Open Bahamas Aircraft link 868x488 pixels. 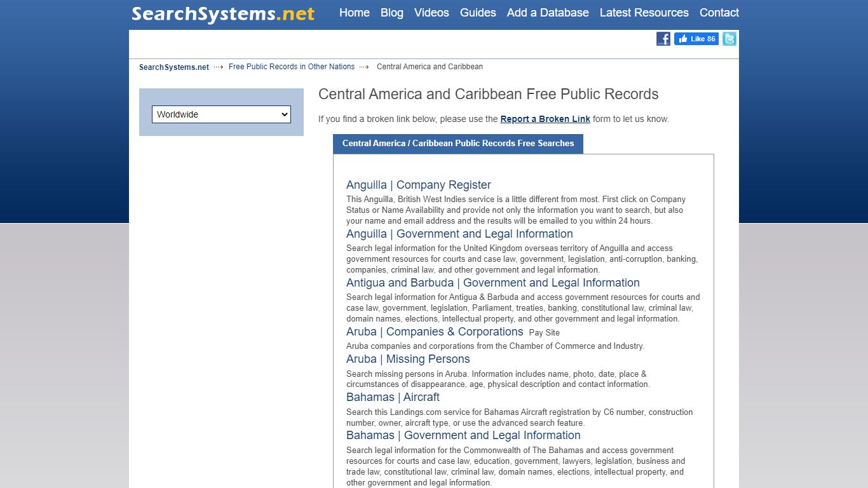pyautogui.click(x=393, y=397)
